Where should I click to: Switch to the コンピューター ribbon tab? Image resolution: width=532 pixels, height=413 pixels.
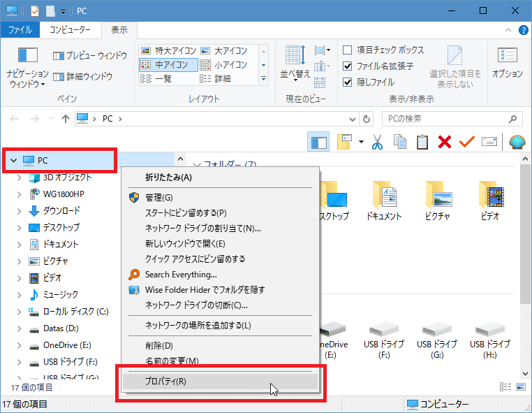[x=70, y=30]
